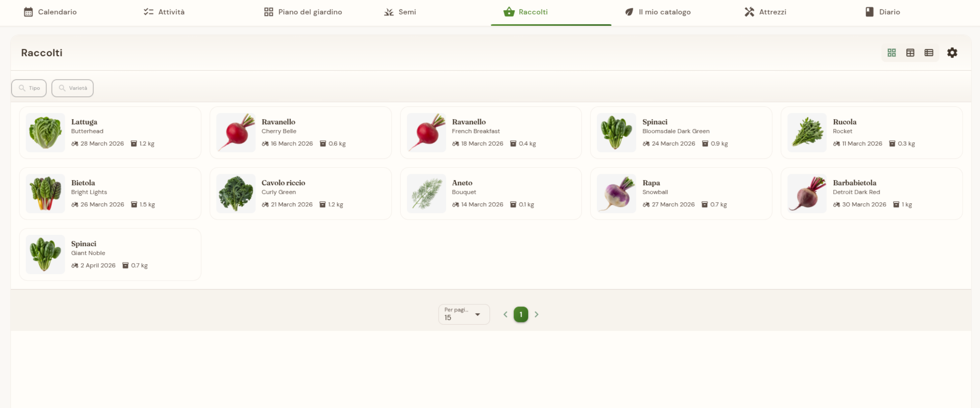This screenshot has height=408, width=980.
Task: Click the Semi sprout icon
Action: 388,12
